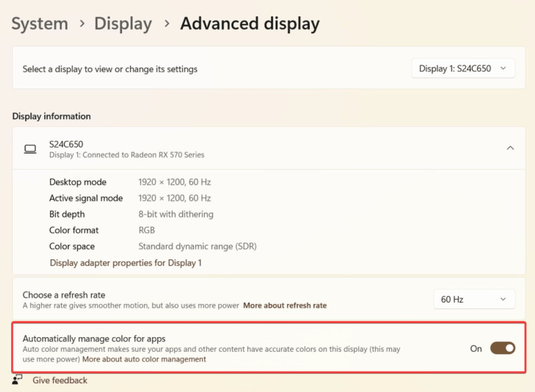Click the Standard dynamic range color space value

point(197,247)
